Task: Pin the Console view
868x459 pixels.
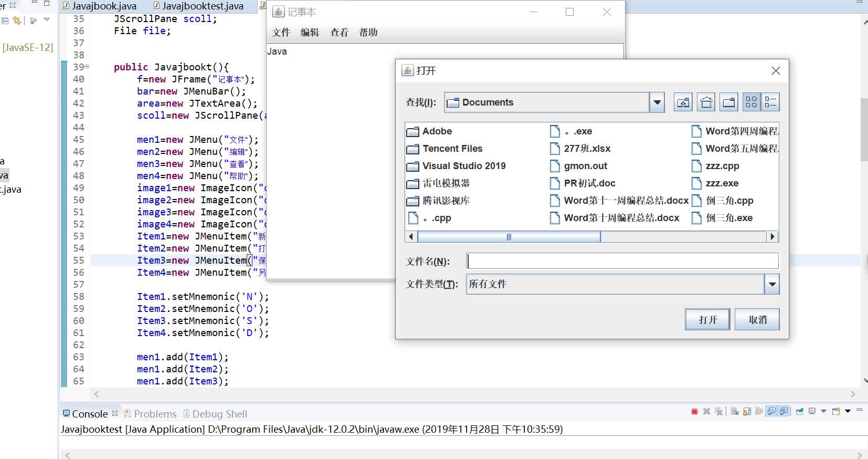Action: tap(799, 412)
